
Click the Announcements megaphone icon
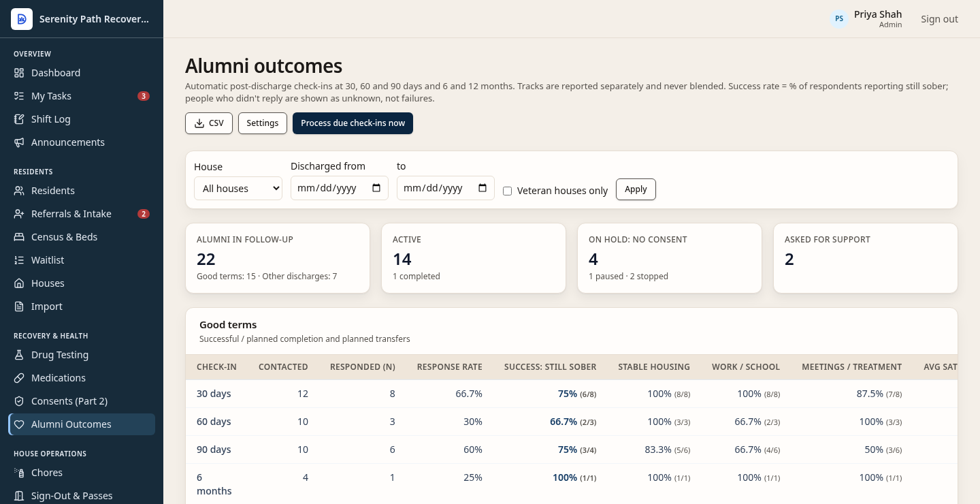[19, 142]
